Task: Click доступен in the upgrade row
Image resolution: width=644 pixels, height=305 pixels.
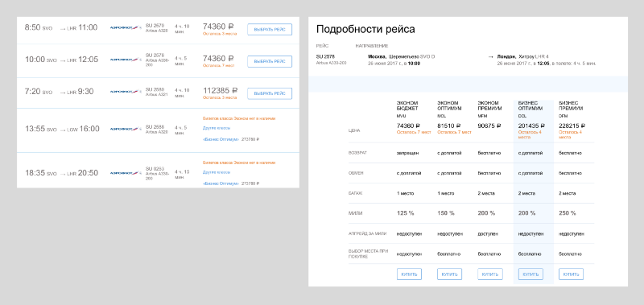Action: point(488,233)
